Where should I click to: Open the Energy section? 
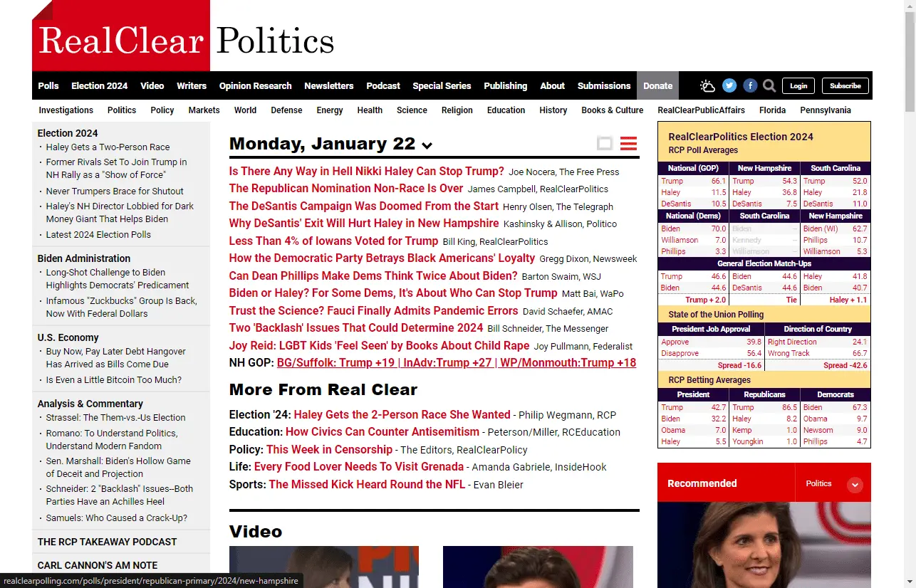click(x=330, y=110)
